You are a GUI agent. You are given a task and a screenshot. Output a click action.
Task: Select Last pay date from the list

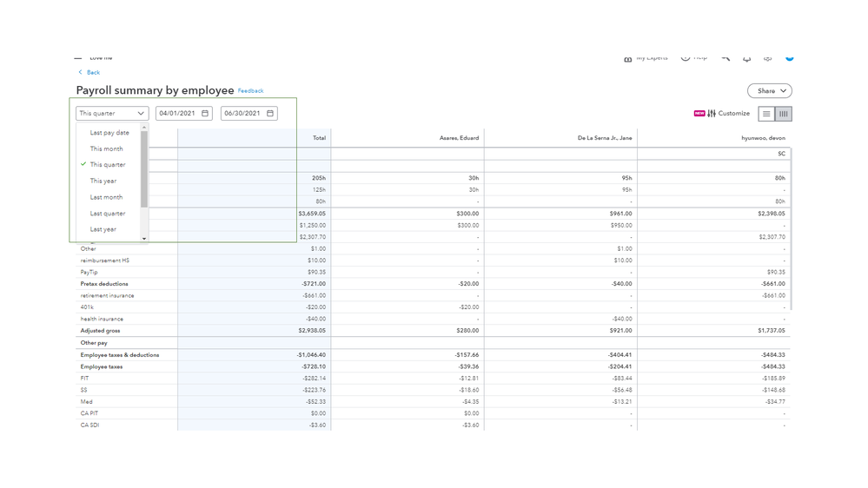[x=109, y=133]
